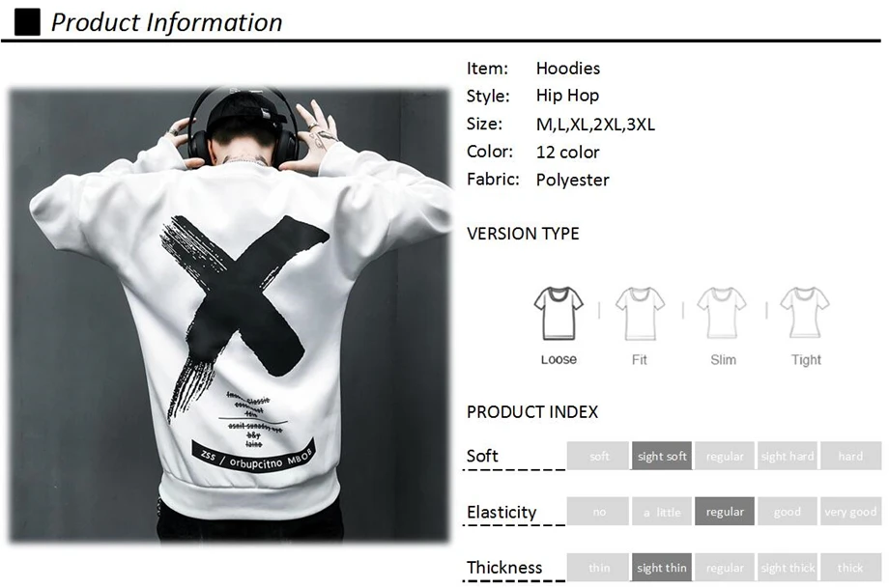This screenshot has width=889, height=588.
Task: Select 'no' in the Elasticity row
Action: (598, 511)
